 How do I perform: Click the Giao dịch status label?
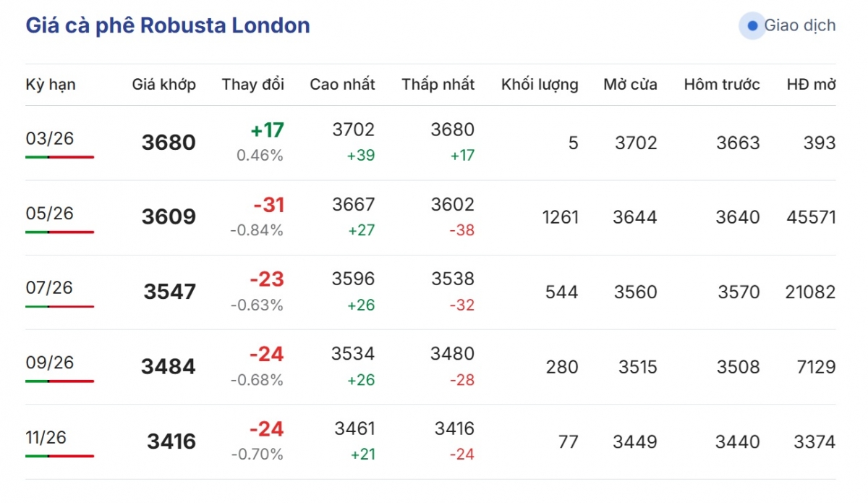pos(799,26)
